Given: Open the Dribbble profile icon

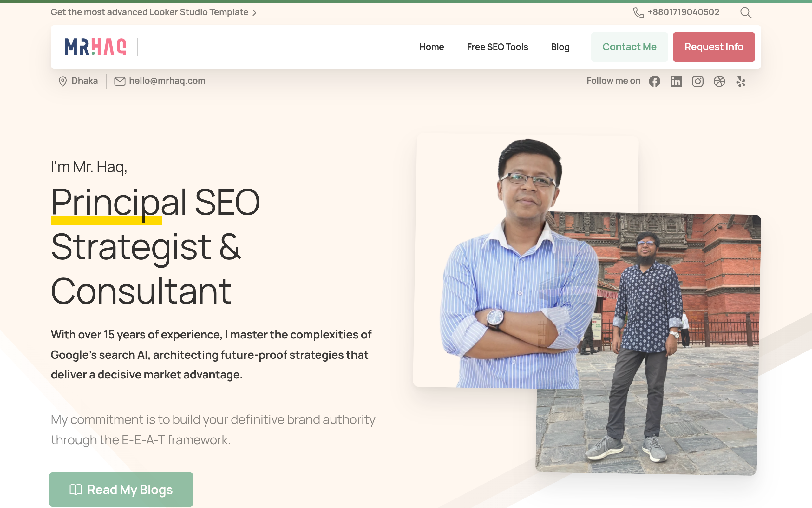Looking at the screenshot, I should click(719, 81).
